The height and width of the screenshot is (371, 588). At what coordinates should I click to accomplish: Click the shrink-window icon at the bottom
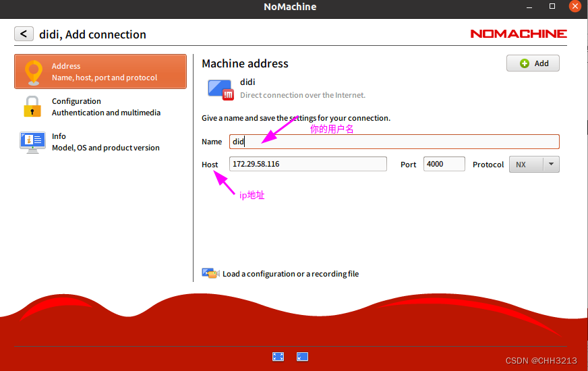[302, 356]
